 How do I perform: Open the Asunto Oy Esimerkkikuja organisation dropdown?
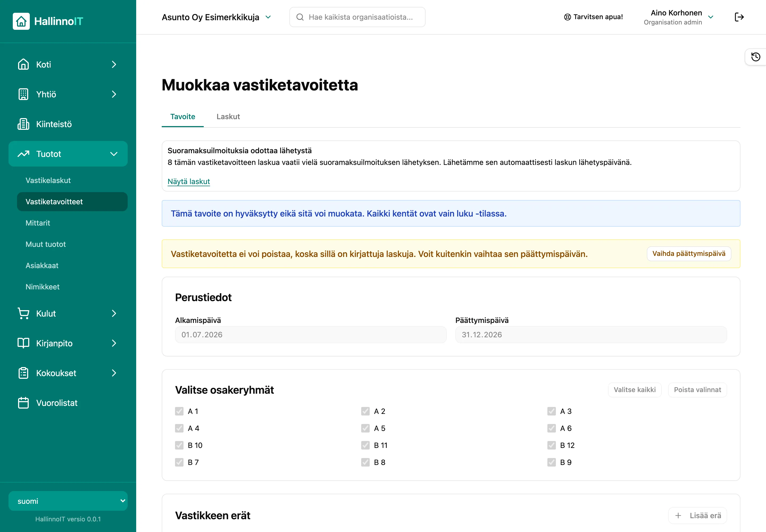pyautogui.click(x=216, y=17)
